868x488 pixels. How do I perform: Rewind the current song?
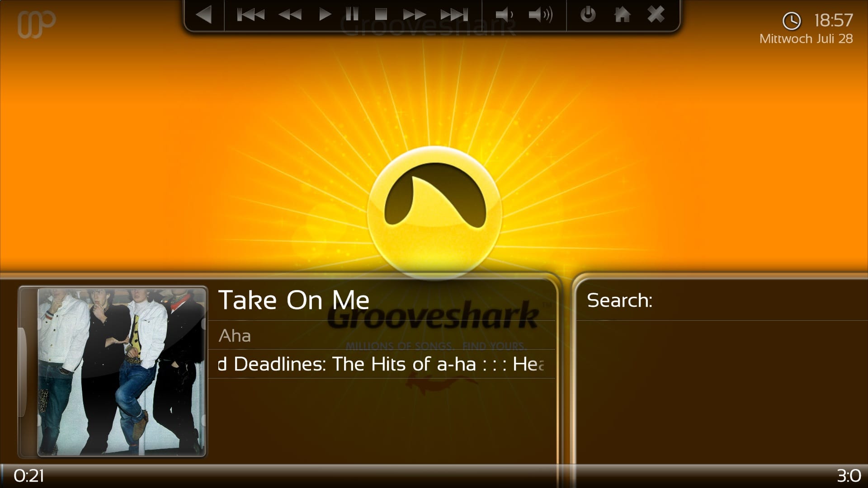coord(290,15)
